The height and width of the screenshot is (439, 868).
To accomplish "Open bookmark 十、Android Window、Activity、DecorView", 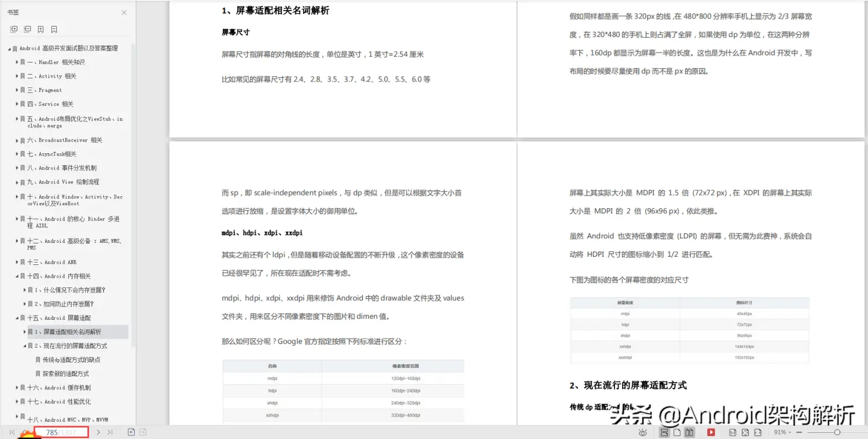I will pyautogui.click(x=75, y=200).
